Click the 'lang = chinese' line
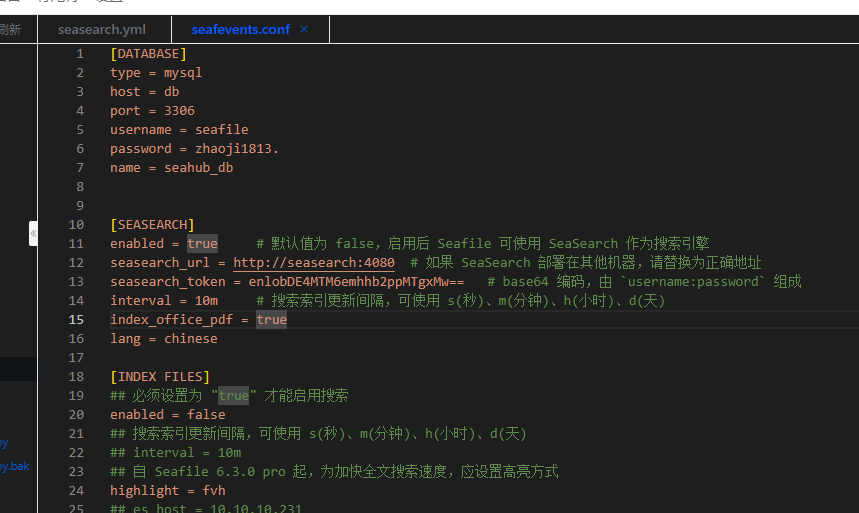Viewport: 859px width, 513px height. coord(164,339)
